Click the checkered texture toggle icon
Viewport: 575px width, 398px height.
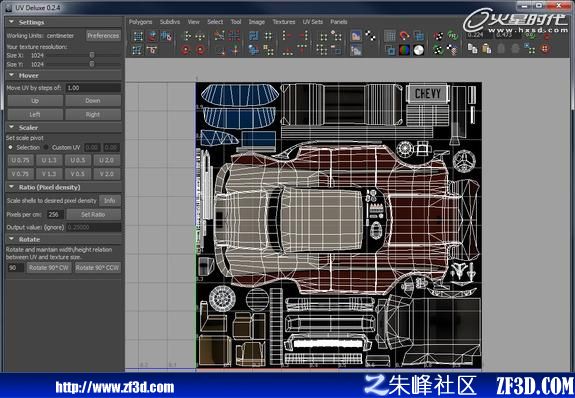pos(370,36)
